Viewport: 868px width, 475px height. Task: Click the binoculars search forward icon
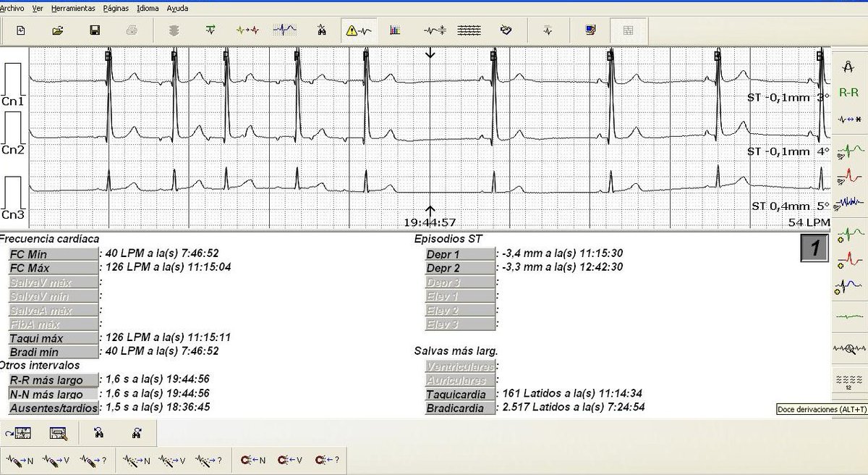point(136,433)
